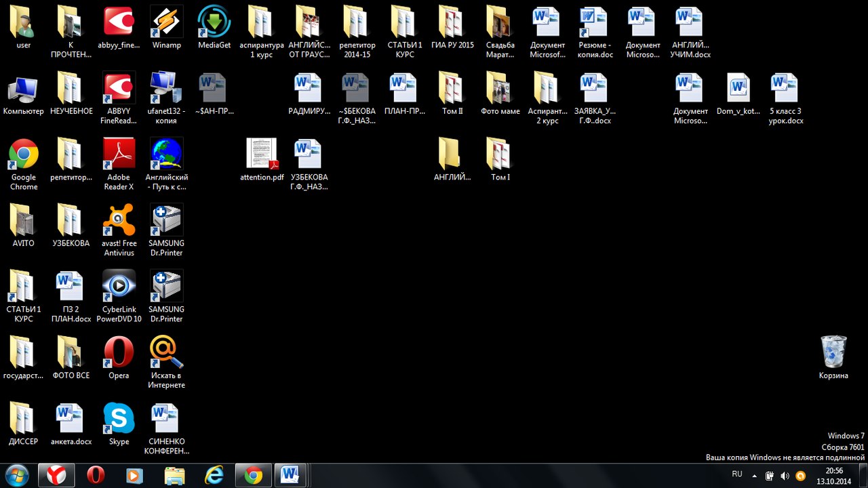Open the Winamp desktop shortcut

click(x=166, y=27)
